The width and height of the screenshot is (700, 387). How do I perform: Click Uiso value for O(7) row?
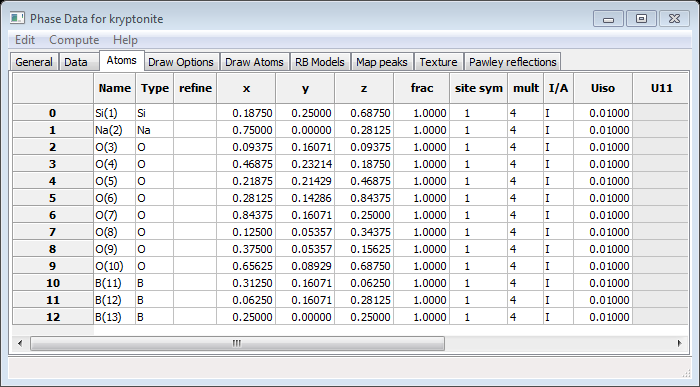pos(603,215)
